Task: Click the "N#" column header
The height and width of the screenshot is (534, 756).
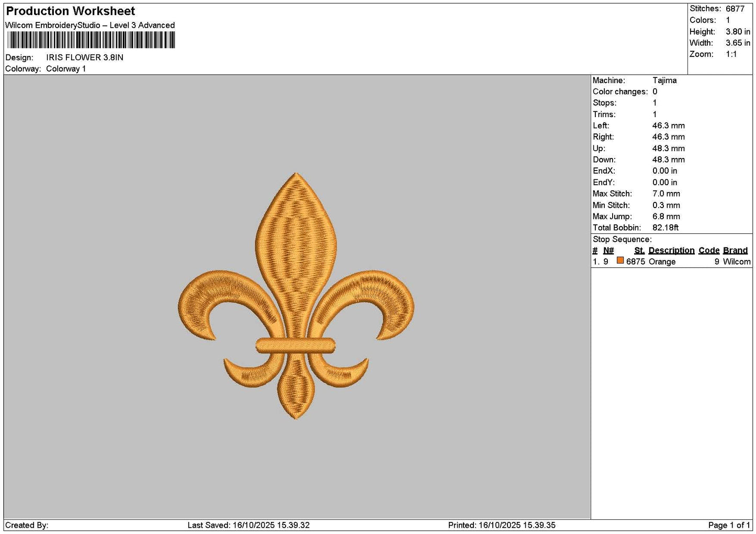Action: (x=608, y=251)
